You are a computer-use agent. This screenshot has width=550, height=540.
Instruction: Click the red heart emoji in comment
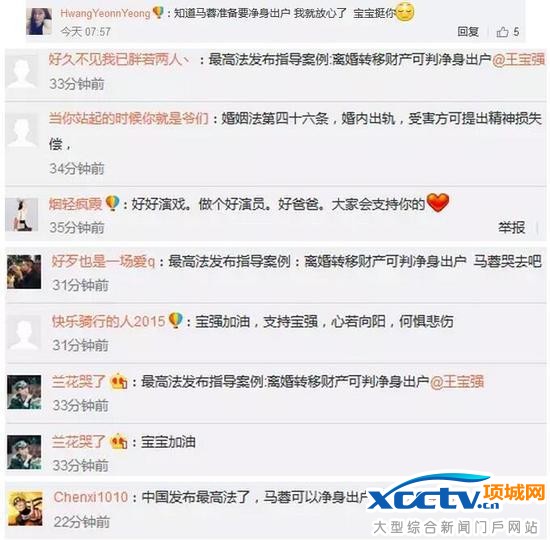pyautogui.click(x=438, y=203)
